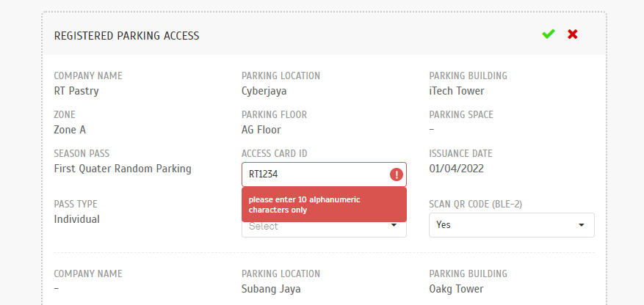Click the Zone A value
This screenshot has width=644, height=305.
pos(70,130)
